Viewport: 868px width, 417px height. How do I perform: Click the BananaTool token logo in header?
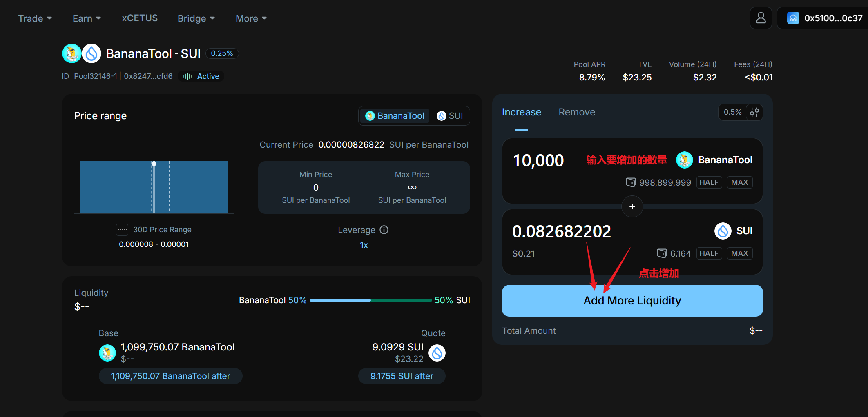point(71,53)
